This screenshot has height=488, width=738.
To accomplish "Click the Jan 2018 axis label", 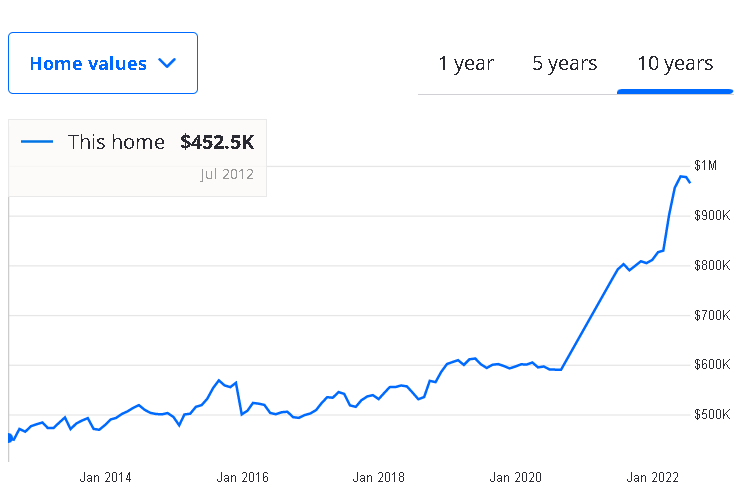I will [378, 478].
